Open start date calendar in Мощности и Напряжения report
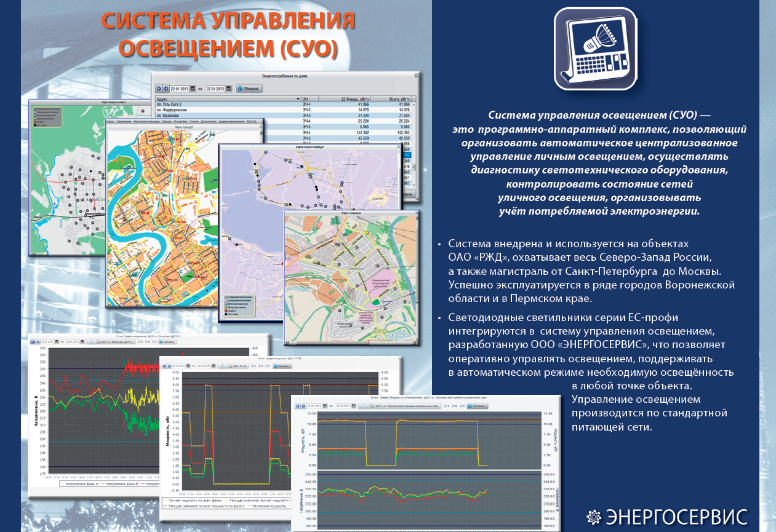The height and width of the screenshot is (532, 776). point(325,406)
